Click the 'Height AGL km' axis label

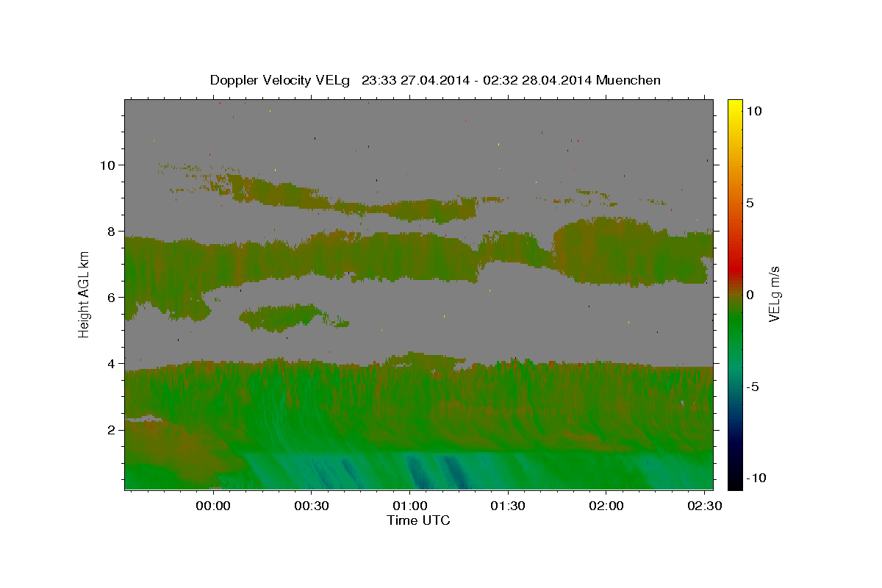click(85, 294)
